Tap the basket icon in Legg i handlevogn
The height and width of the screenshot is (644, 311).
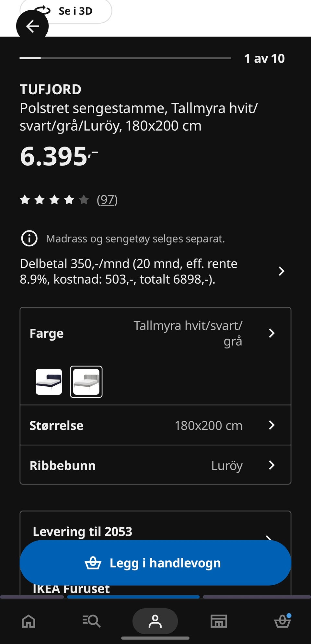(93, 563)
